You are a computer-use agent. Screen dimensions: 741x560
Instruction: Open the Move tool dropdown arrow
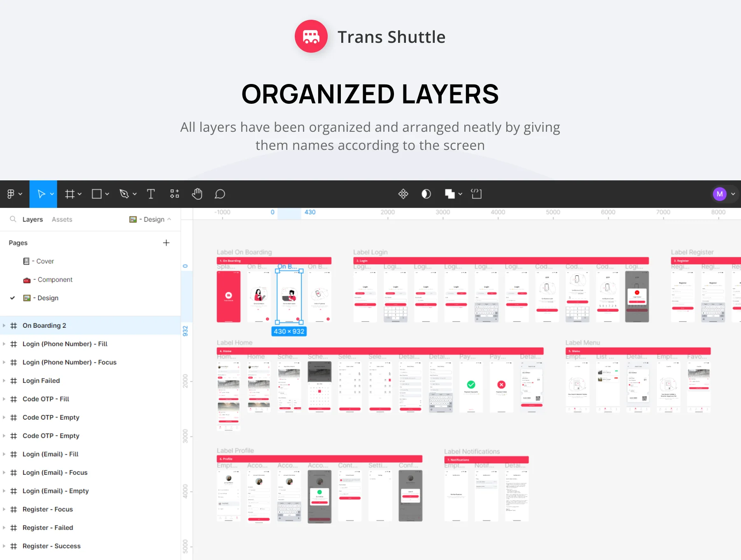[x=52, y=194]
